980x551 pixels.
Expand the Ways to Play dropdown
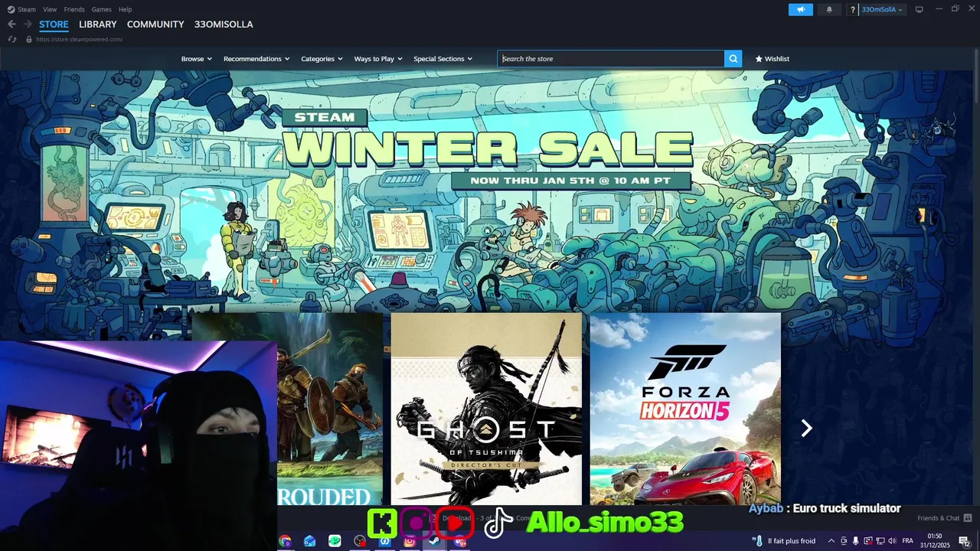coord(378,59)
